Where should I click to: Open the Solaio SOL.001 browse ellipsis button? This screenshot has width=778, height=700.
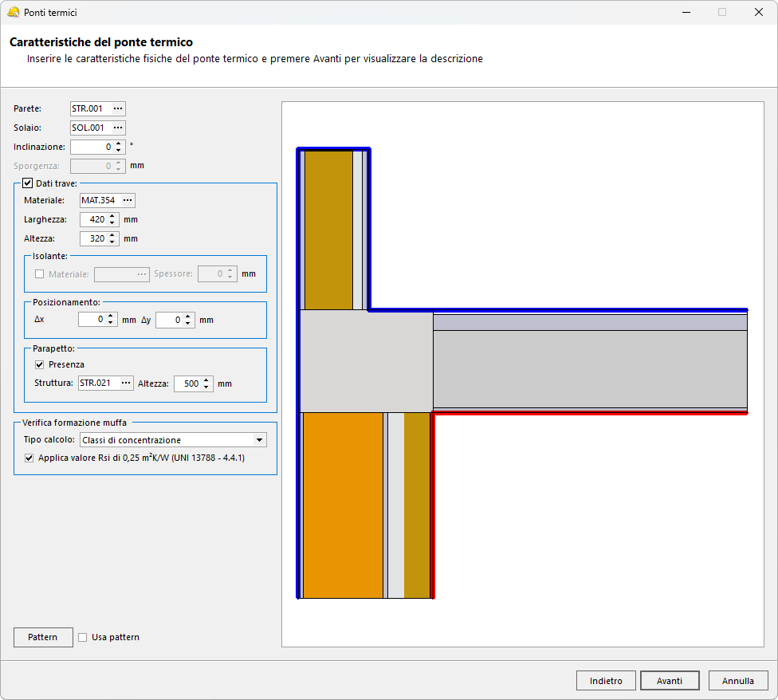tap(118, 128)
